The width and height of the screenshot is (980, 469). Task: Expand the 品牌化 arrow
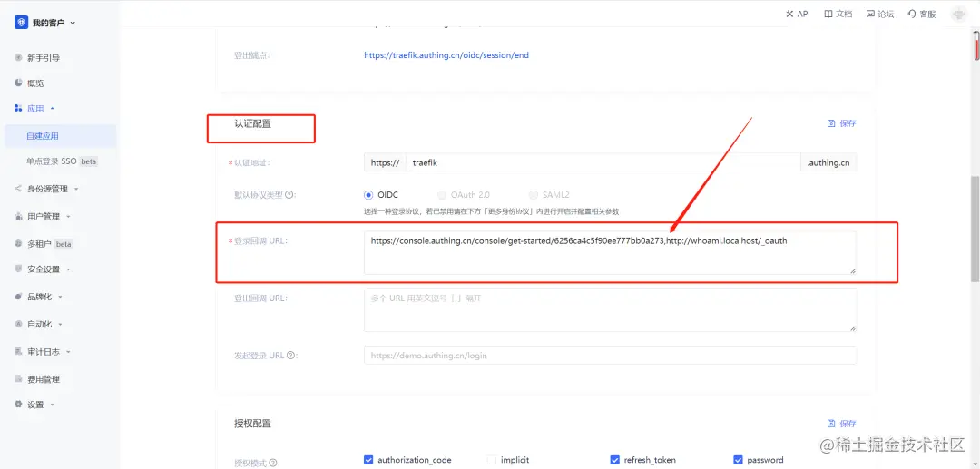(60, 298)
